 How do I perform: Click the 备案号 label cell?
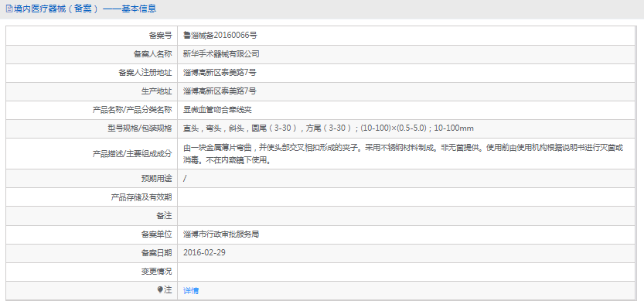160,36
